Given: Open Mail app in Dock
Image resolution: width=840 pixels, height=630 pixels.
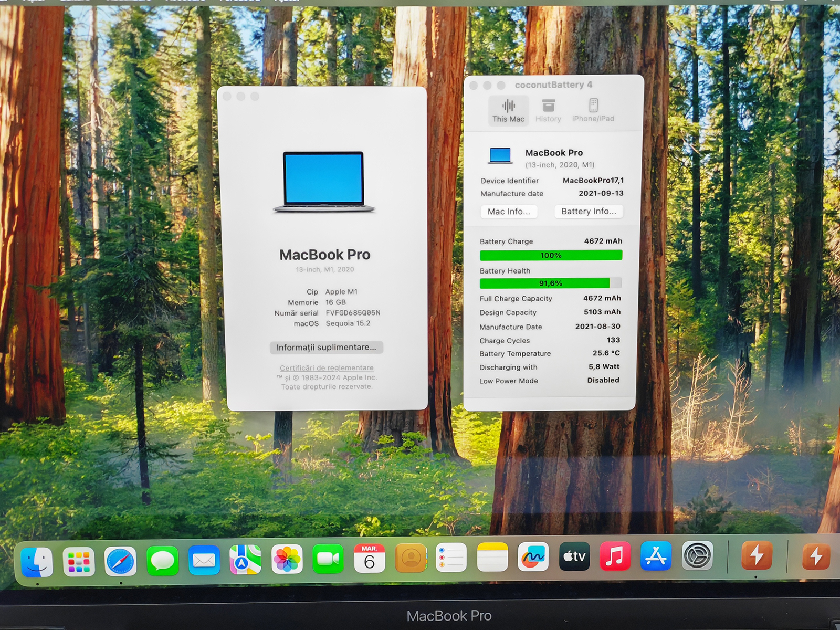Looking at the screenshot, I should tap(204, 560).
